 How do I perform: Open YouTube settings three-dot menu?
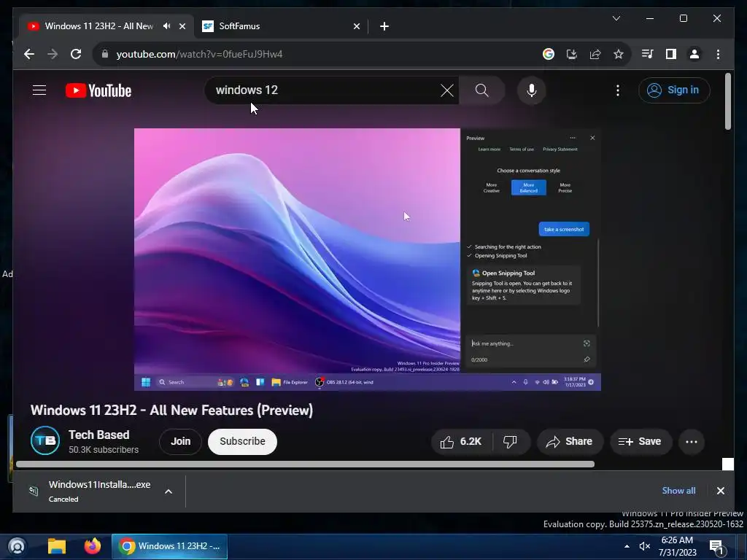[618, 90]
